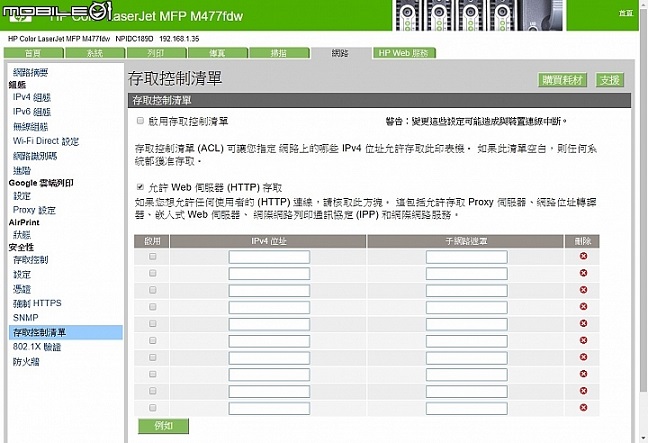Open the HP Web 服務 tab
The height and width of the screenshot is (443, 648).
[404, 53]
